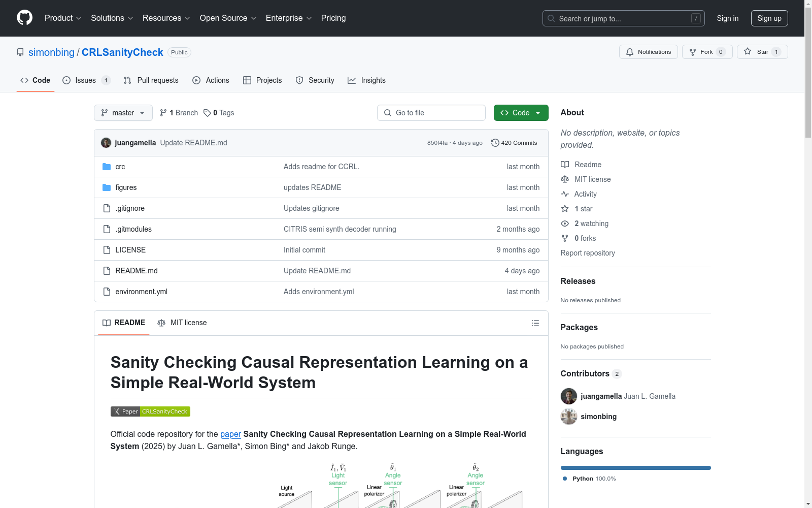
Task: Focus the Search or jump to field
Action: (624, 18)
